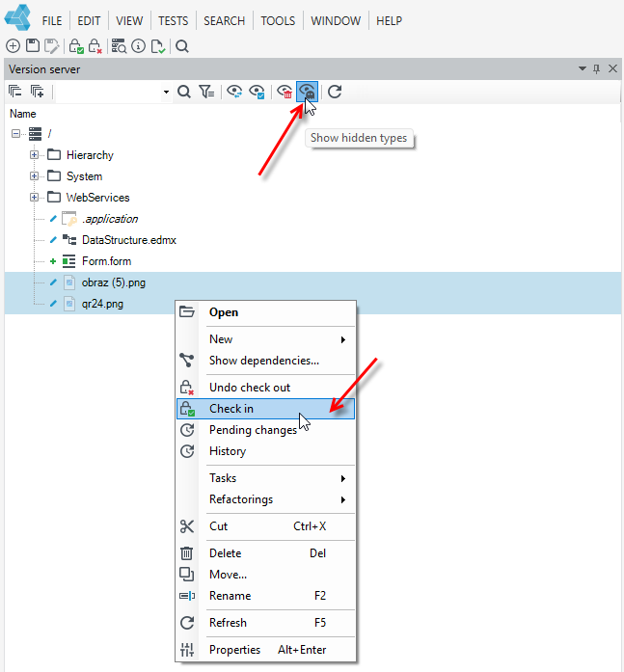Expand the Tasks submenu

[x=266, y=478]
